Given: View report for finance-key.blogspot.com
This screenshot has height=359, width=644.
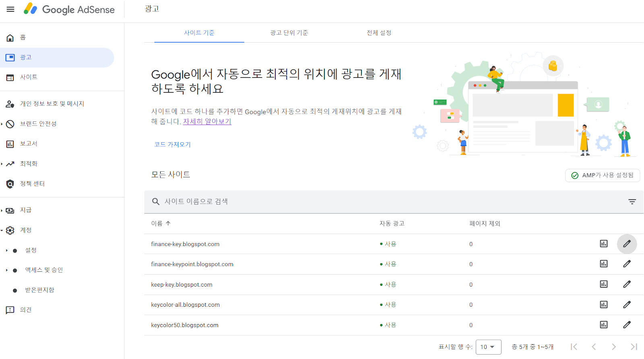Looking at the screenshot, I should coord(604,244).
